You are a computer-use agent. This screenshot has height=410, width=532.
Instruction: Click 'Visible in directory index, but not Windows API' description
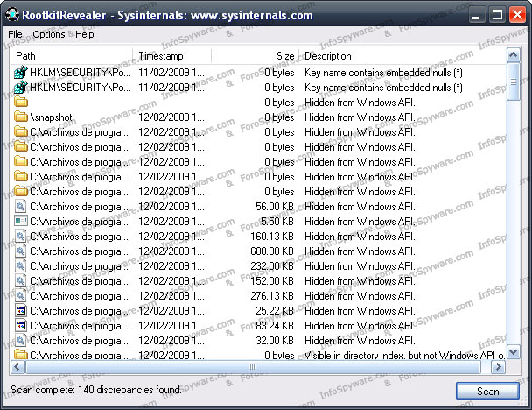404,356
